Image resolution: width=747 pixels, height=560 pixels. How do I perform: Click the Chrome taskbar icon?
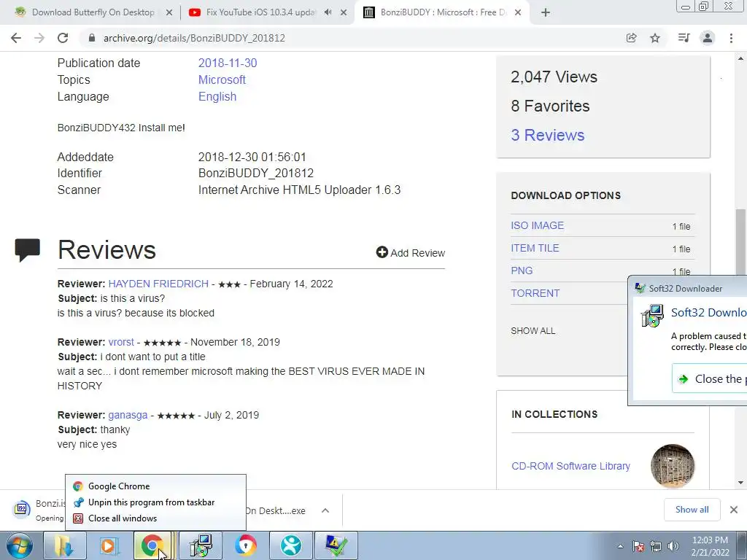152,545
